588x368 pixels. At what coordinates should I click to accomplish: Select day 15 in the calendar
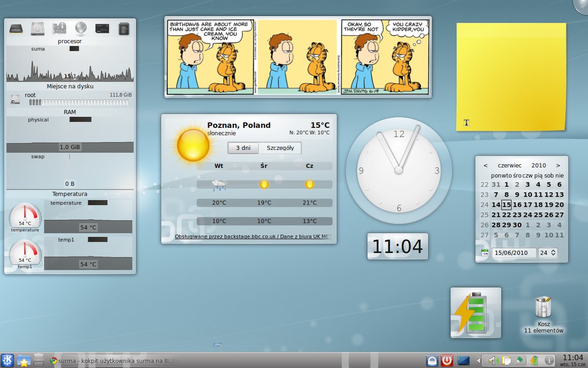pos(506,205)
